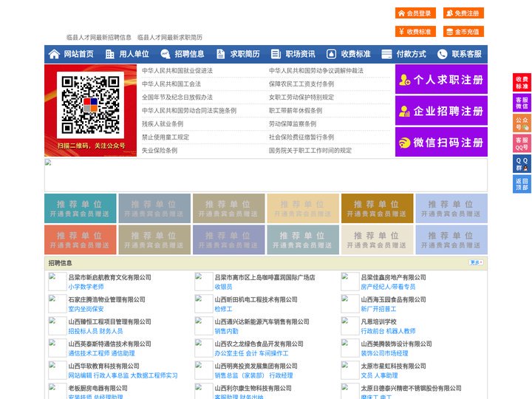Open 山西英泰斯特通信技术有限公司 listing
This screenshot has width=532, height=399.
click(x=109, y=344)
